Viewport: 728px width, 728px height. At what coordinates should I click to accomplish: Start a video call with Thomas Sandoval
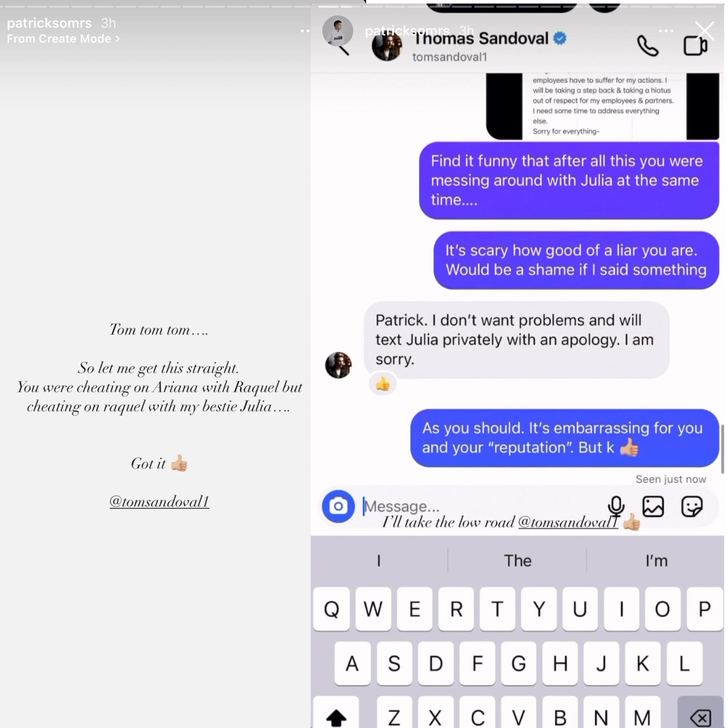[x=695, y=45]
